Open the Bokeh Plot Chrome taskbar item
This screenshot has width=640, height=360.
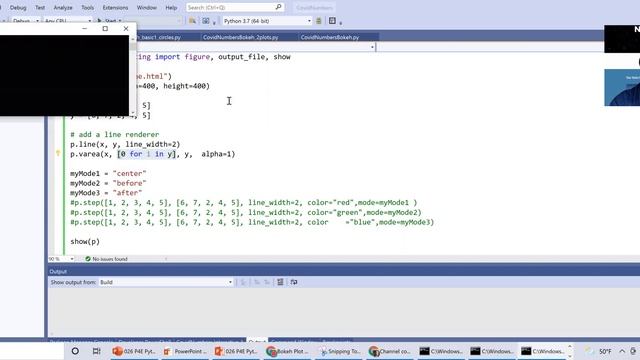tap(287, 351)
